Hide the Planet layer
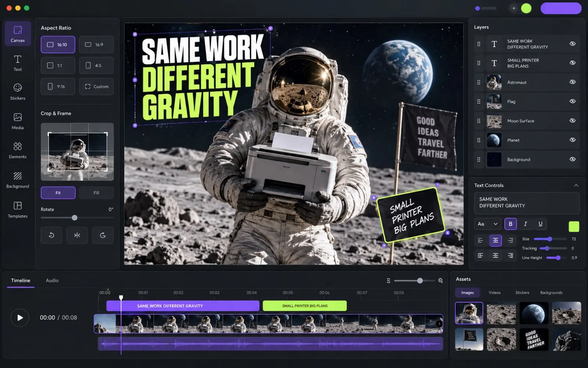This screenshot has height=368, width=588. [x=573, y=140]
